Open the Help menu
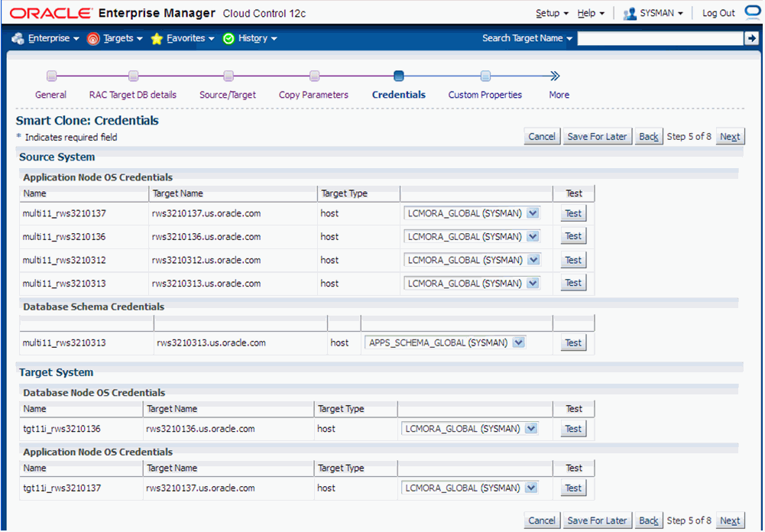 click(591, 13)
